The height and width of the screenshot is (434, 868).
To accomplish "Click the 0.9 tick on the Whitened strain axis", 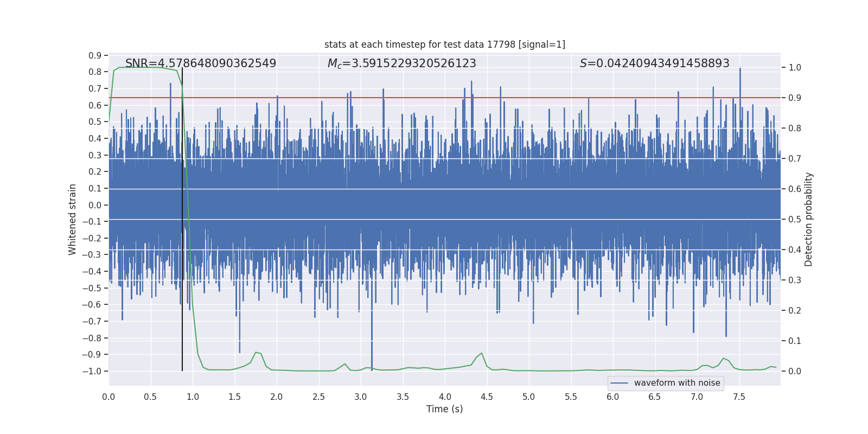I will (95, 55).
